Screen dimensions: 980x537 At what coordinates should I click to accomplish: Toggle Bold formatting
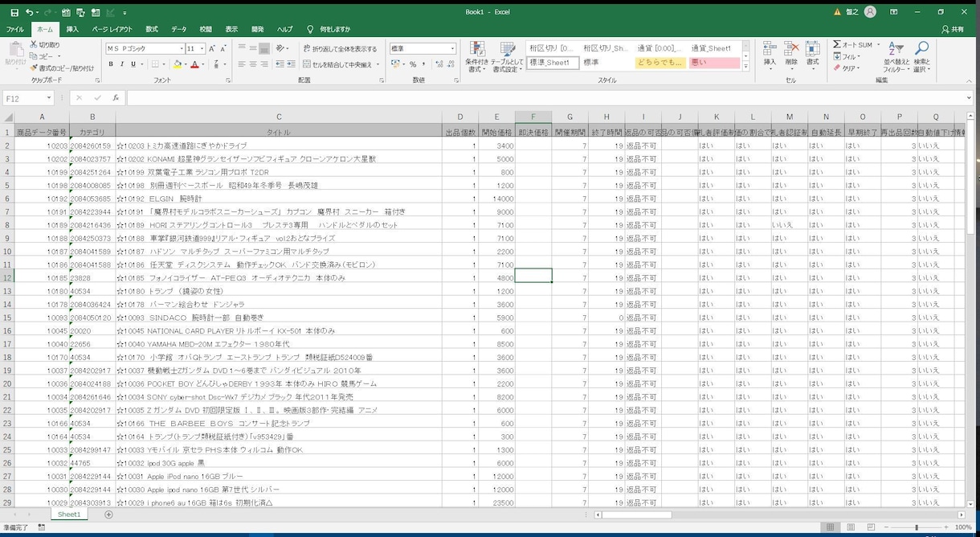pos(111,64)
